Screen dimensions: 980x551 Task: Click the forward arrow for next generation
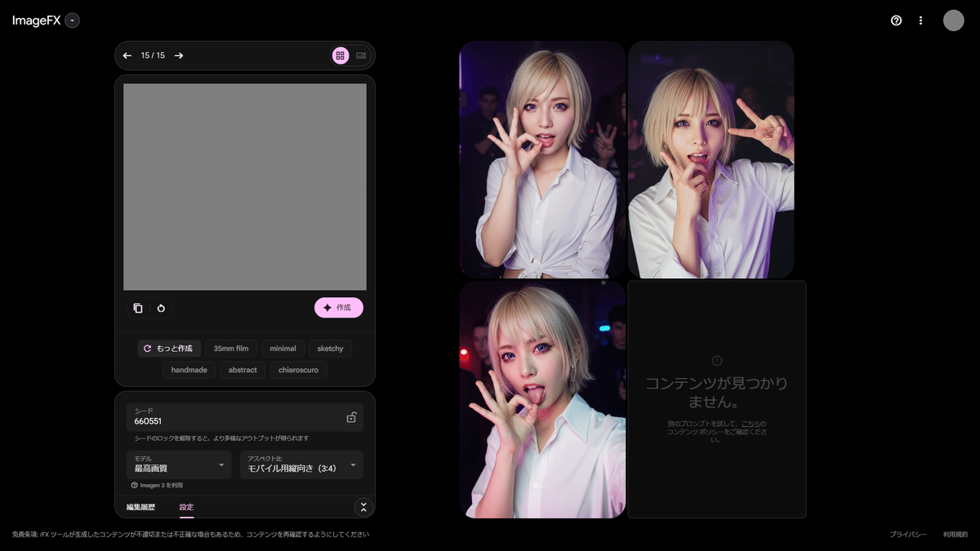click(179, 55)
